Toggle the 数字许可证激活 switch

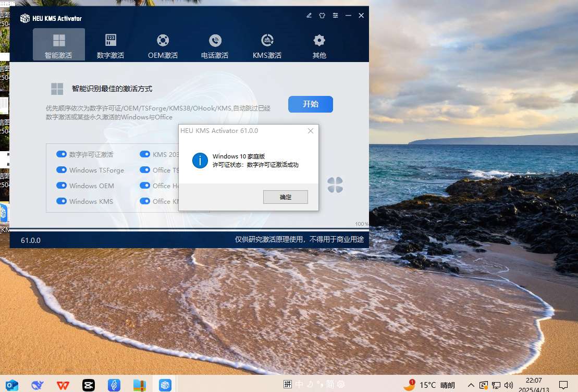click(61, 154)
